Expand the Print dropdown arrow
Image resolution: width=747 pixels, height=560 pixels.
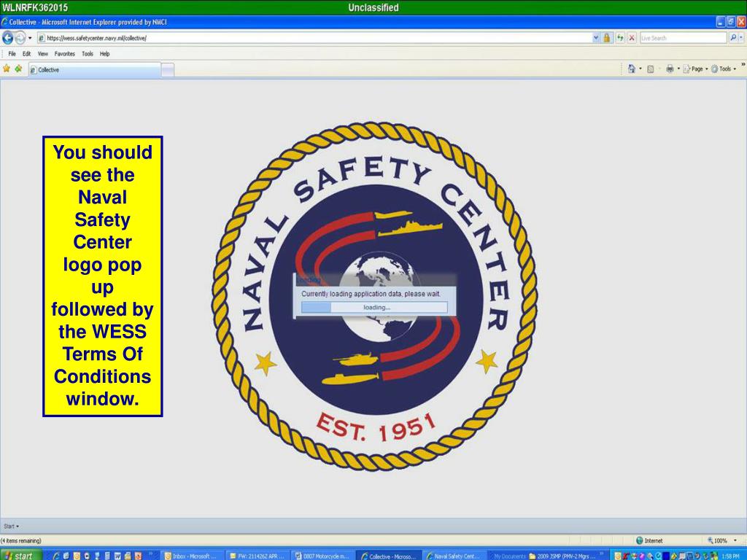pyautogui.click(x=678, y=69)
